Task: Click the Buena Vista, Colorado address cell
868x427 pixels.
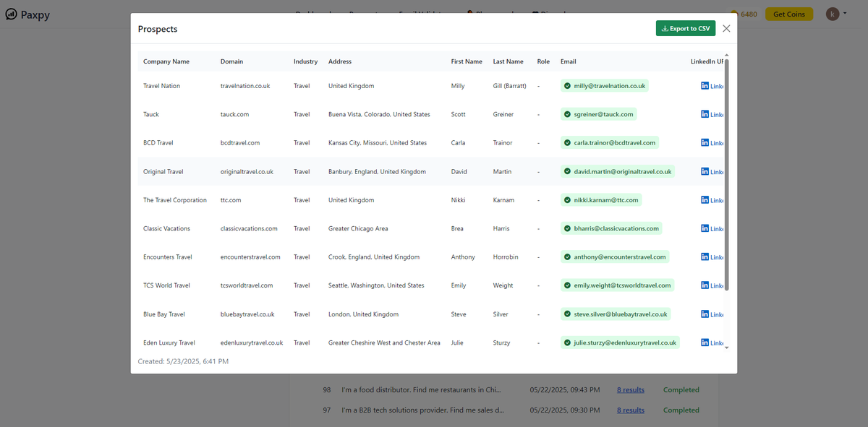Action: 379,114
